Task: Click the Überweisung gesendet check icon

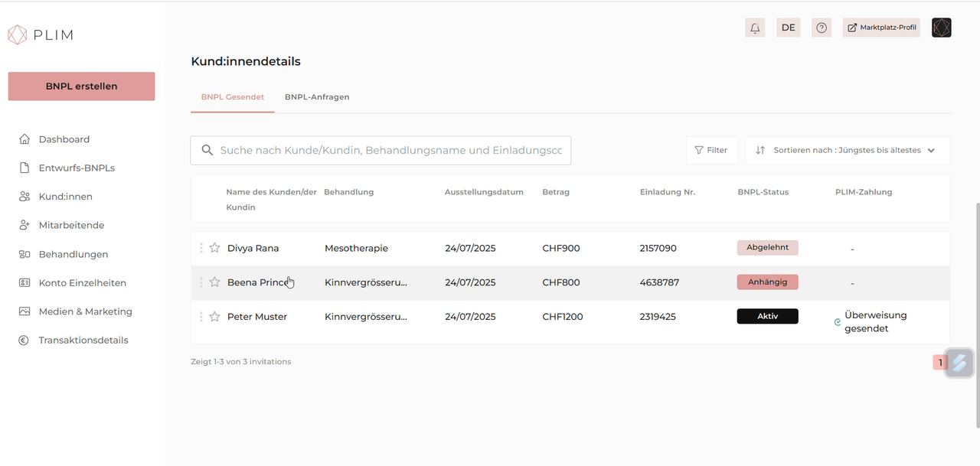Action: [838, 322]
